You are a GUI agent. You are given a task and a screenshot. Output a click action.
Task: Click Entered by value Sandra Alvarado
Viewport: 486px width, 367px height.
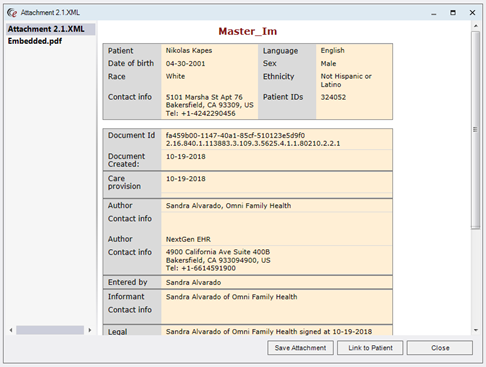[193, 282]
